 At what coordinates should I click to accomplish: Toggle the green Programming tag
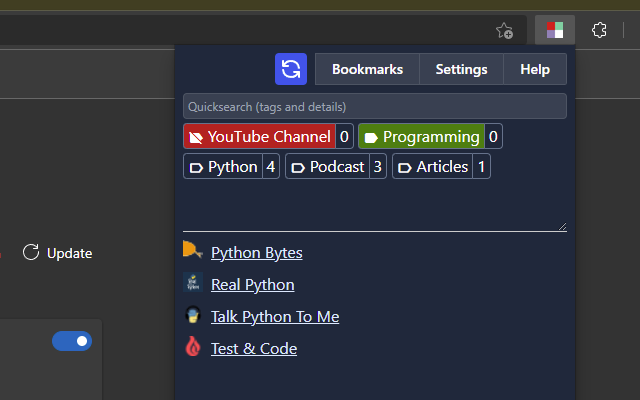(x=422, y=136)
